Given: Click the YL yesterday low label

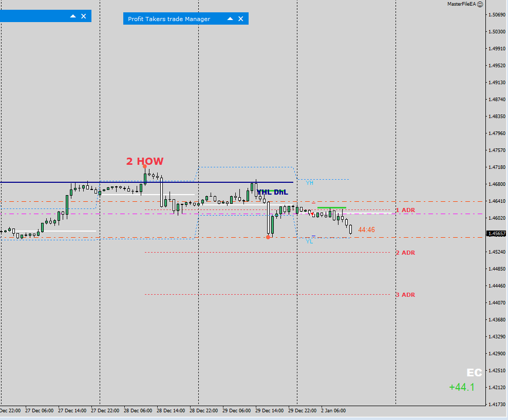Looking at the screenshot, I should [x=309, y=241].
